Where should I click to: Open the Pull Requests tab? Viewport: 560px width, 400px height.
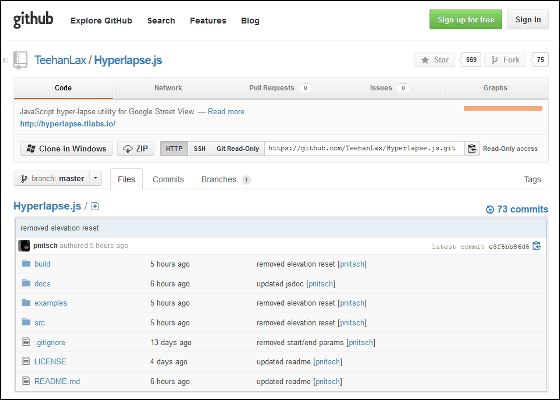280,88
